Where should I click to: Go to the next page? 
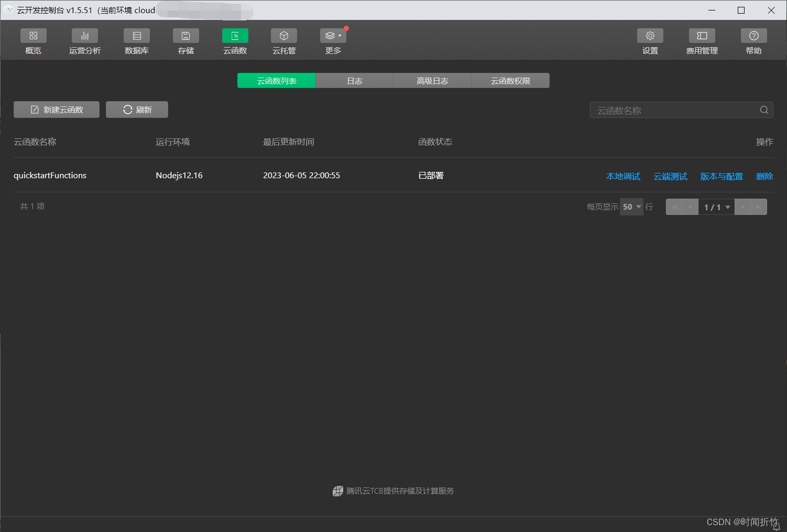(742, 207)
